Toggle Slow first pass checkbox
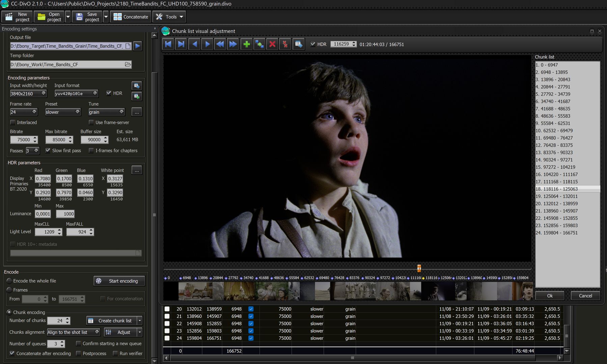The width and height of the screenshot is (607, 364). click(x=48, y=150)
